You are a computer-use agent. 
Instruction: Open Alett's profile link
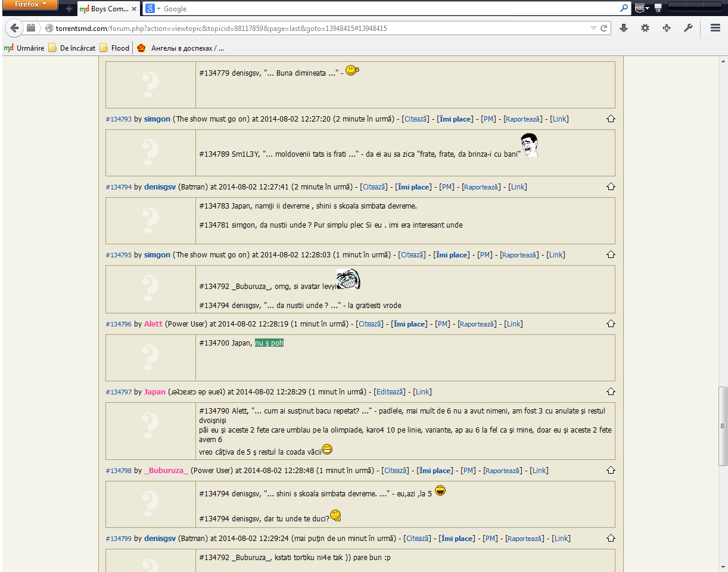(x=153, y=324)
